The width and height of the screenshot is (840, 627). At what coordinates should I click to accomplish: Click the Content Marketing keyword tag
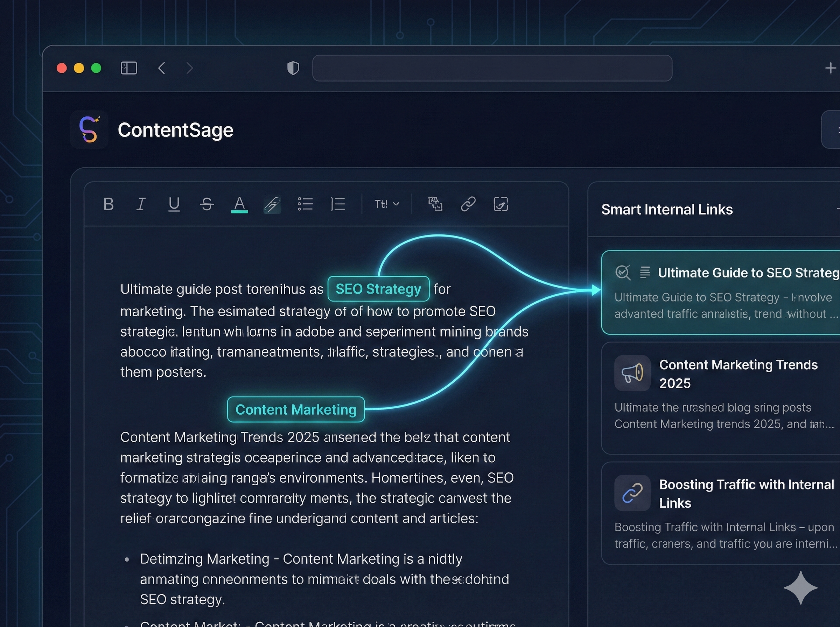click(296, 409)
